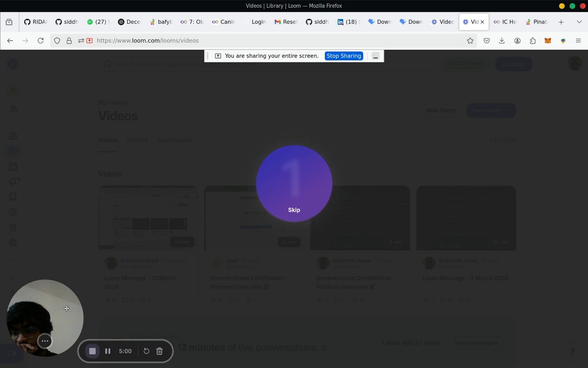Click the help question mark button
Image resolution: width=588 pixels, height=368 pixels.
pyautogui.click(x=572, y=352)
